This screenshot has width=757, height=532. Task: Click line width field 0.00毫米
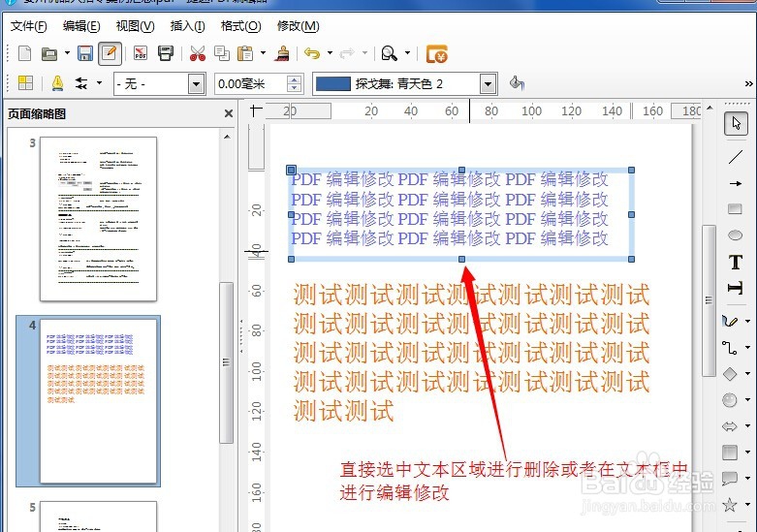250,84
